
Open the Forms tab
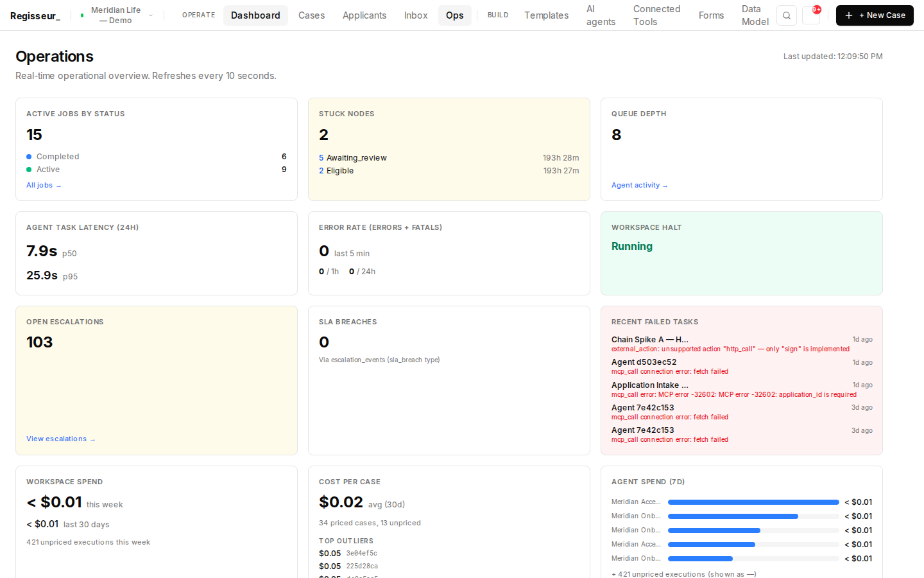tap(711, 15)
